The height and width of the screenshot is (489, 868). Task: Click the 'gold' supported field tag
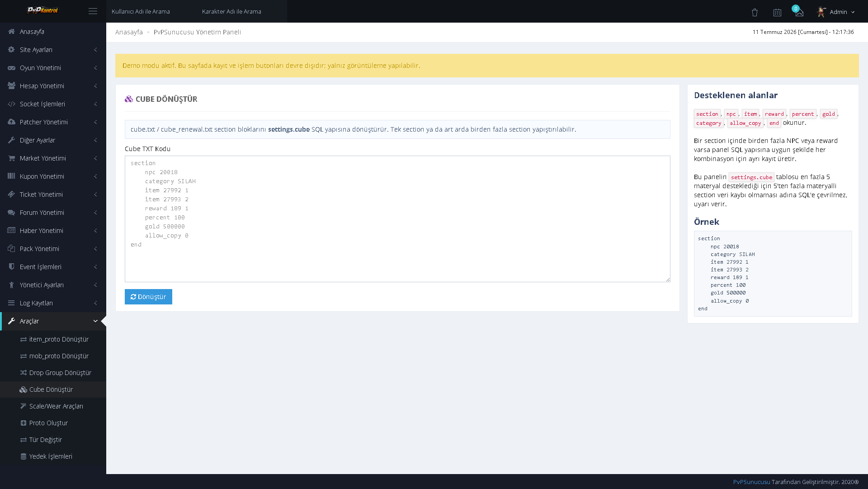click(828, 114)
